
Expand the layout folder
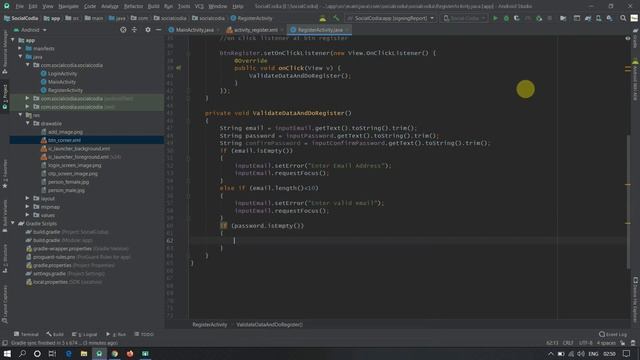click(x=28, y=198)
